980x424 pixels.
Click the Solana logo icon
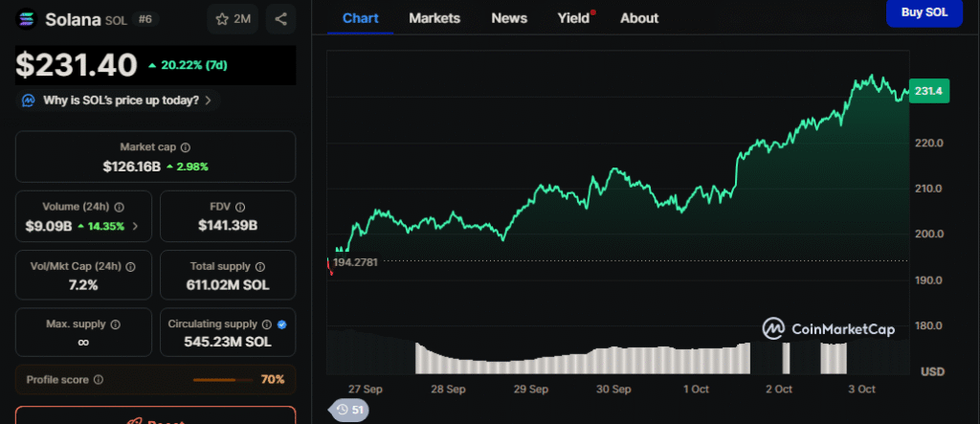click(27, 19)
